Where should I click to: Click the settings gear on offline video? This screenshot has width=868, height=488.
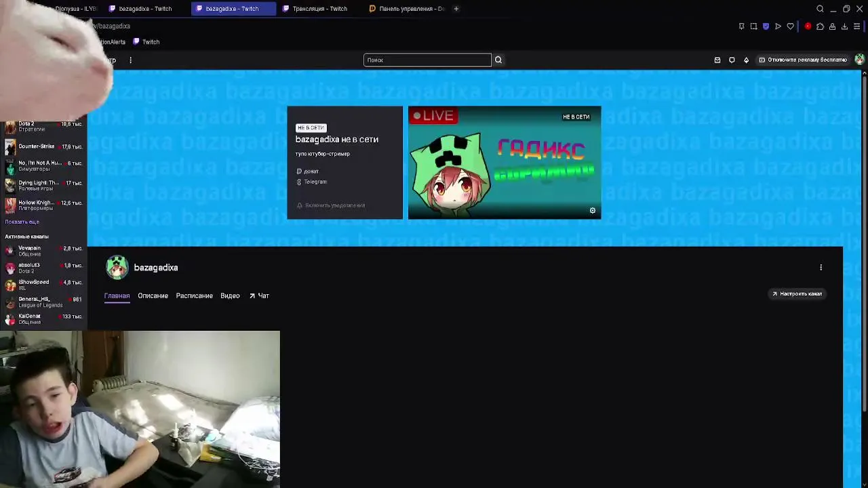pos(592,211)
